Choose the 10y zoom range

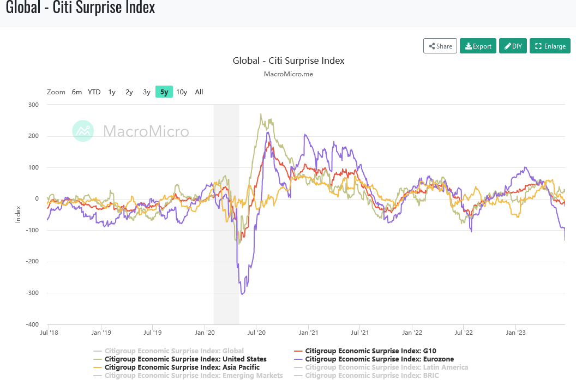point(182,92)
